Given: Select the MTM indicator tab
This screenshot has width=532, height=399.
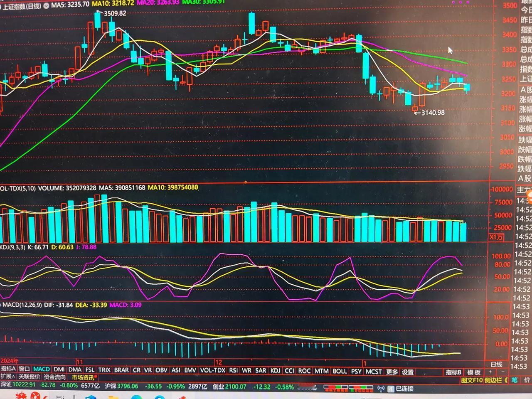Looking at the screenshot, I should [x=321, y=371].
